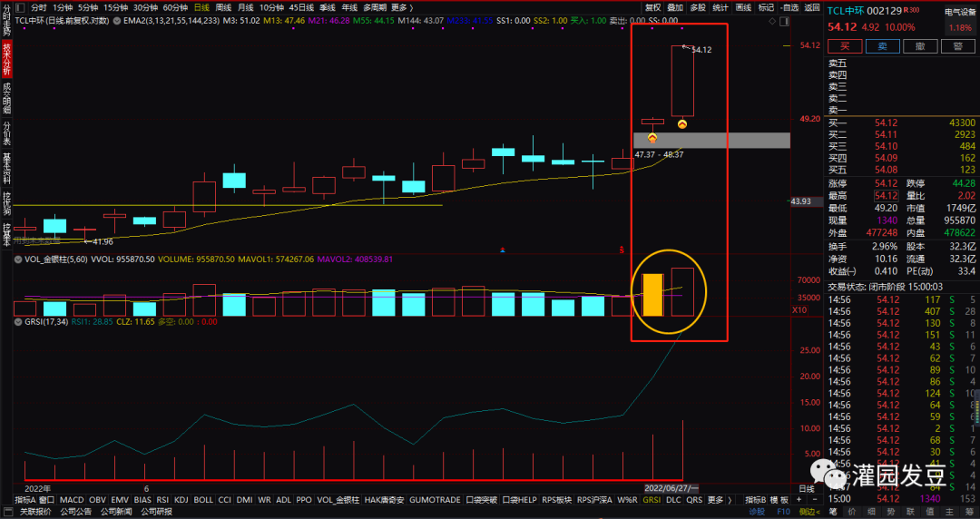Open the 多股 multi-stock view
This screenshot has height=519, width=980.
coord(698,7)
